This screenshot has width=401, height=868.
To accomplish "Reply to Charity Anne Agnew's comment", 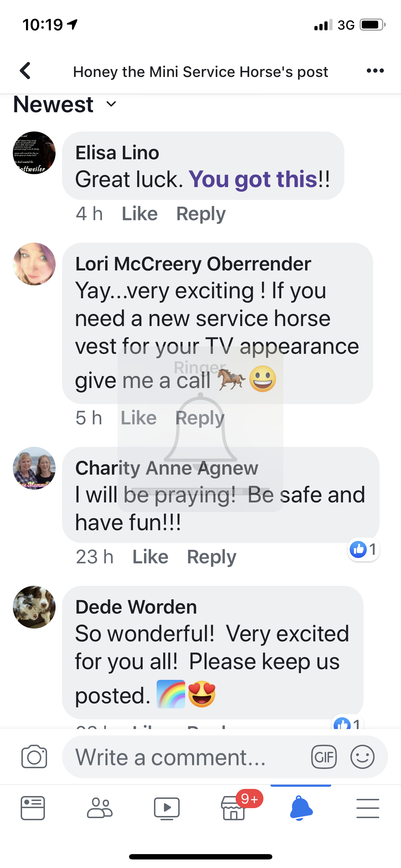I will click(x=212, y=557).
